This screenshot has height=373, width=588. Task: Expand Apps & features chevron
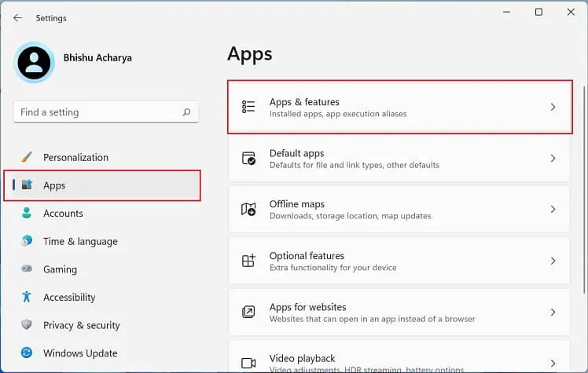[553, 107]
